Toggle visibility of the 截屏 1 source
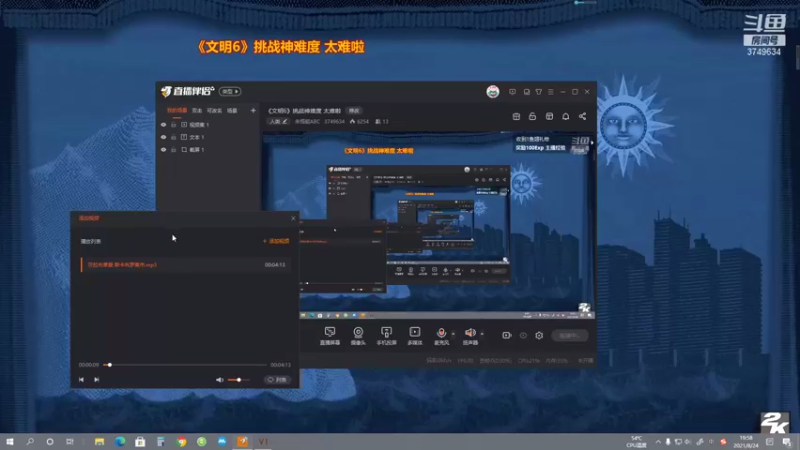 pyautogui.click(x=163, y=149)
